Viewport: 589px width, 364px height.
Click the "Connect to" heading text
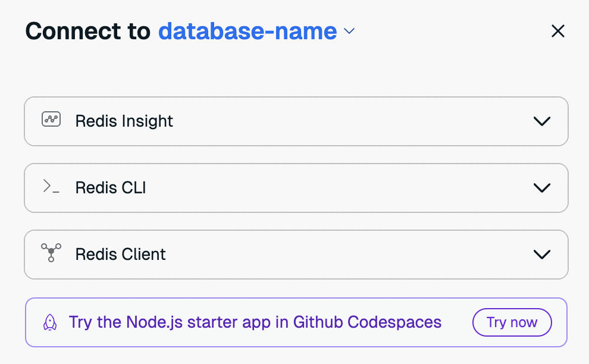[x=87, y=32]
